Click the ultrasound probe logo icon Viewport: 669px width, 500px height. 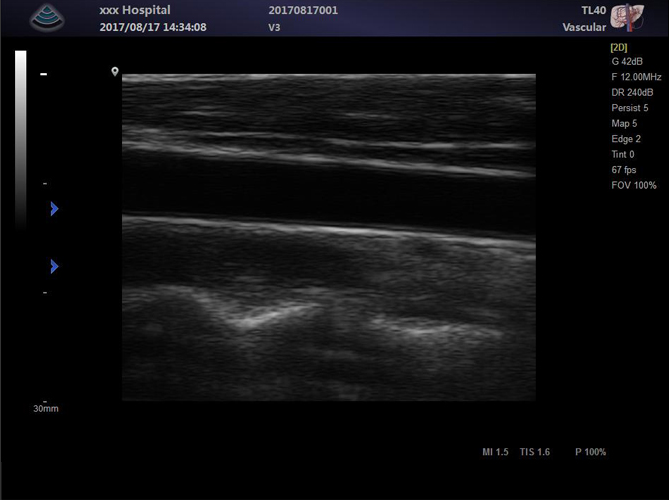(47, 18)
